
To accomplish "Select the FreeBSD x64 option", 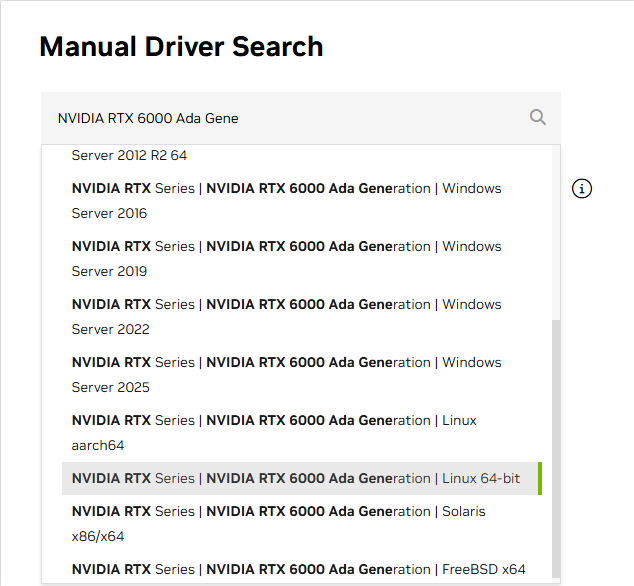I will pos(302,569).
